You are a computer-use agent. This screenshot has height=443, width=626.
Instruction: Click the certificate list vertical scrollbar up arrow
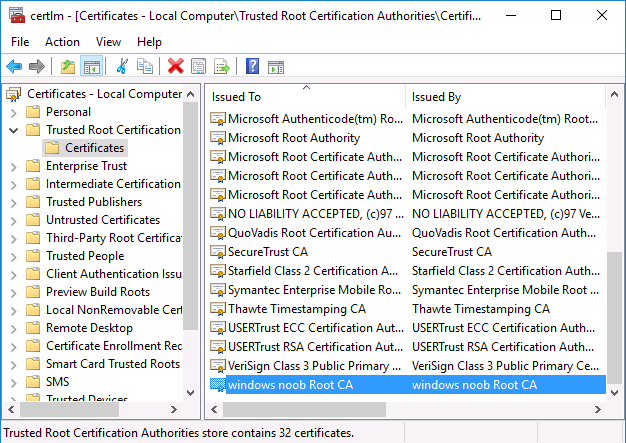click(x=614, y=95)
